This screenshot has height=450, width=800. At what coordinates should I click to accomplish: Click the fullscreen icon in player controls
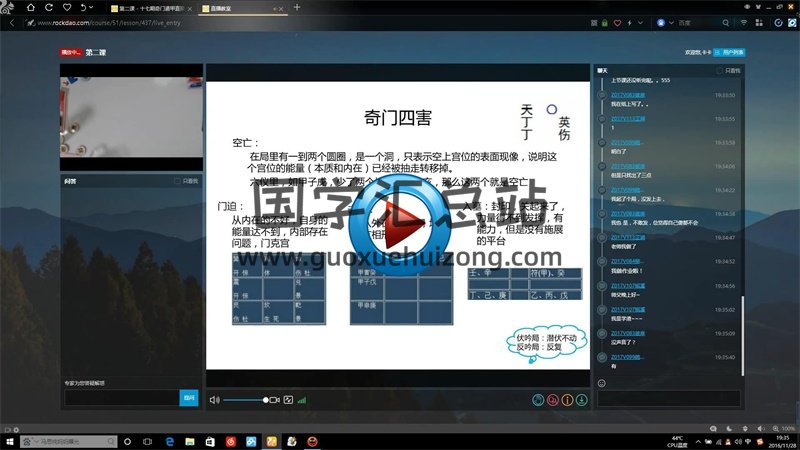pos(288,400)
